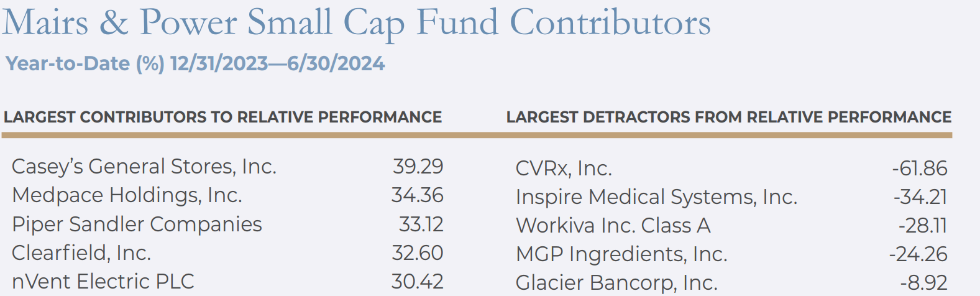Viewport: 980px width, 296px height.
Task: Select MGP Ingredients, Inc. name
Action: [x=621, y=254]
